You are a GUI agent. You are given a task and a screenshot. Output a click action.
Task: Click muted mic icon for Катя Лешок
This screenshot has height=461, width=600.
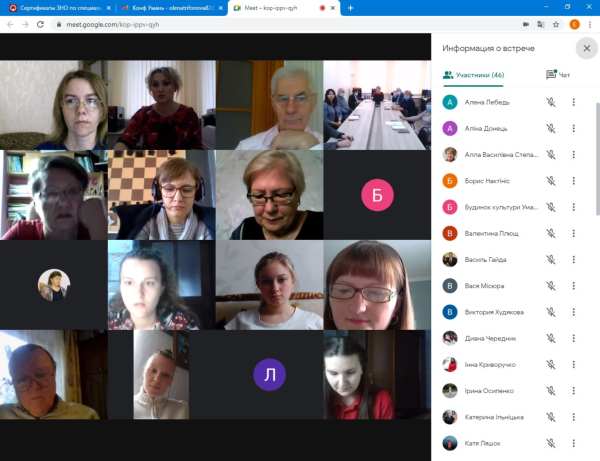[x=550, y=443]
